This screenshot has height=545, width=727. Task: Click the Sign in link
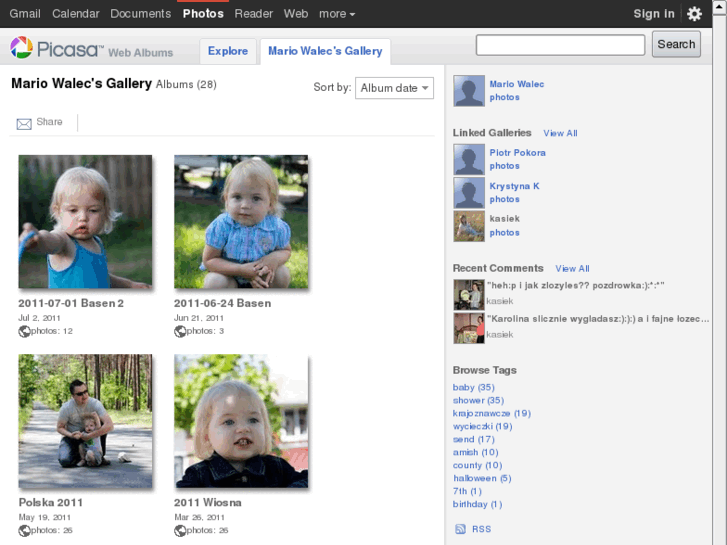point(654,14)
